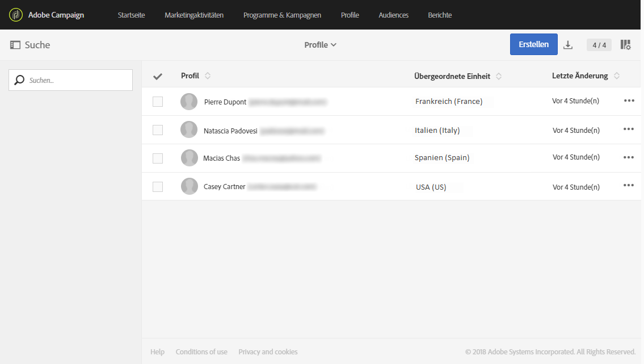This screenshot has height=364, width=644.
Task: Focus the Suchen search field
Action: click(77, 80)
